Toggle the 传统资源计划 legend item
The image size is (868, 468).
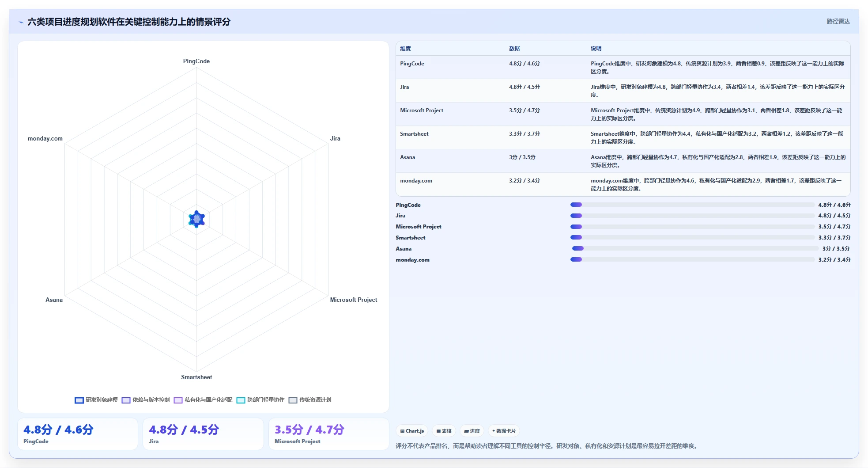pyautogui.click(x=310, y=400)
